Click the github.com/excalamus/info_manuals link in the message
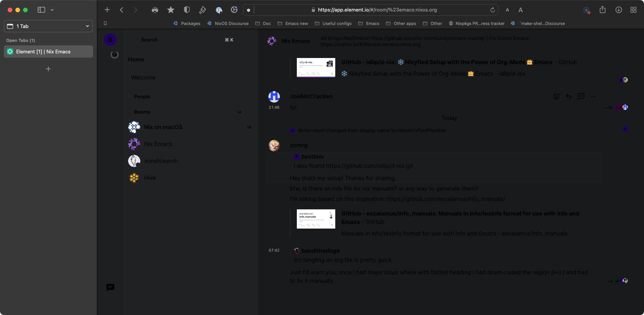Screen dimensions: 644x315 tap(446, 199)
